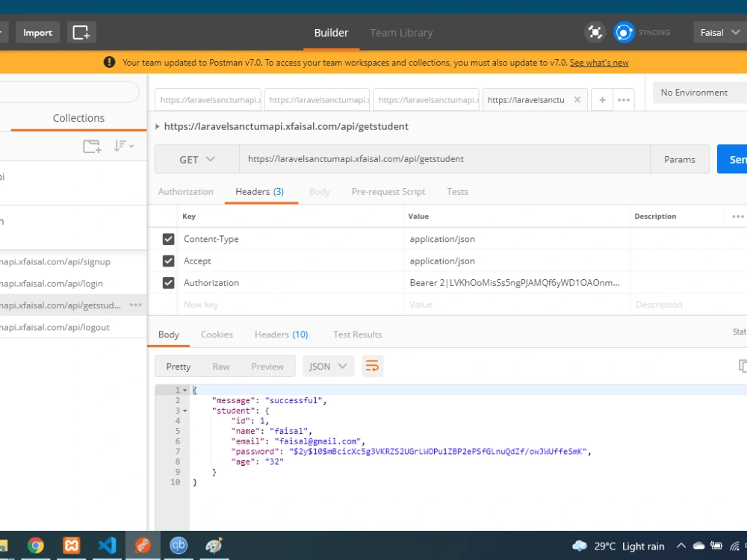Open the No Environment dropdown
This screenshot has width=747, height=560.
(x=700, y=93)
